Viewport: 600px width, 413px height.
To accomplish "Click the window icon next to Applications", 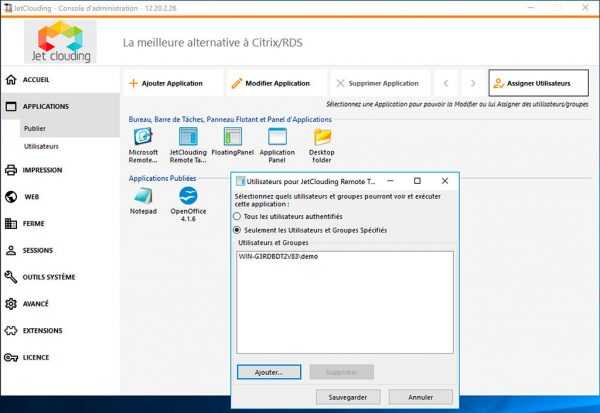I will (11, 106).
